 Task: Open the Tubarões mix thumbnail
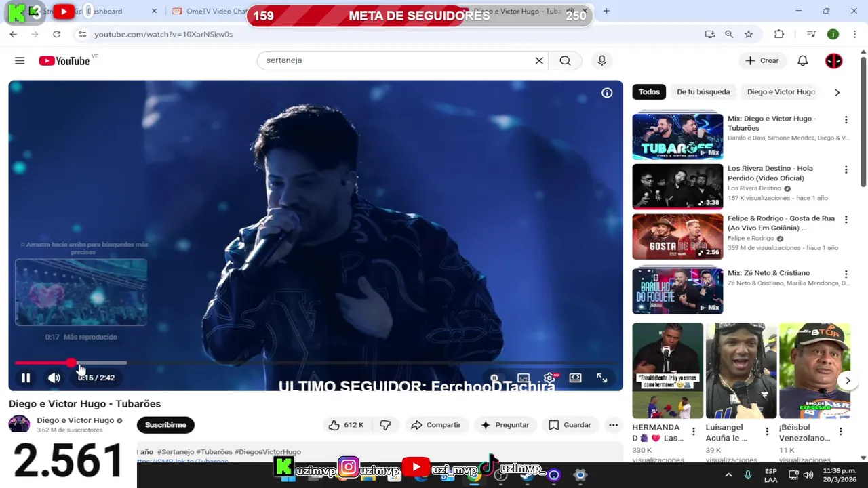(677, 136)
